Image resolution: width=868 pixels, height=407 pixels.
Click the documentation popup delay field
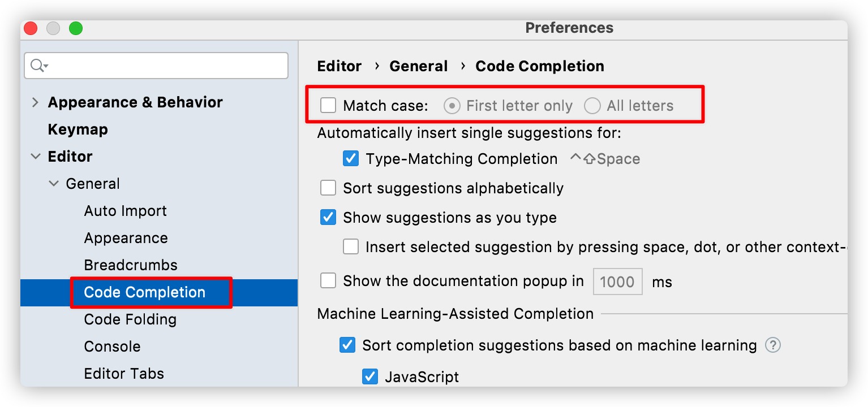[617, 282]
